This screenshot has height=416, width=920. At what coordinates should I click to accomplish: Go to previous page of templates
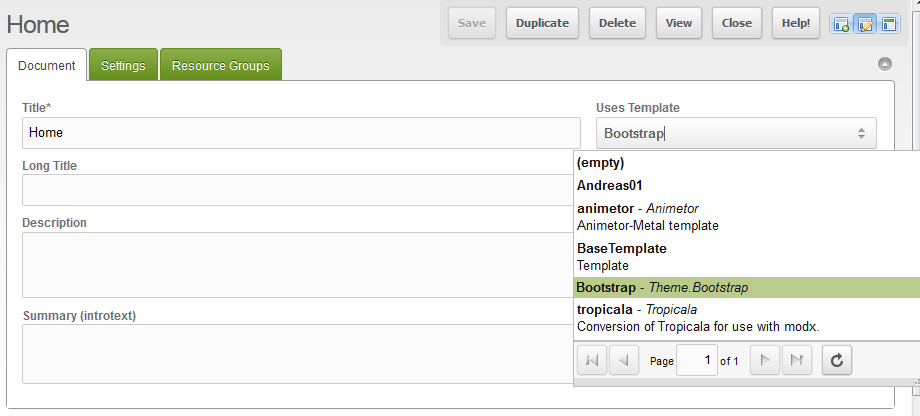624,360
